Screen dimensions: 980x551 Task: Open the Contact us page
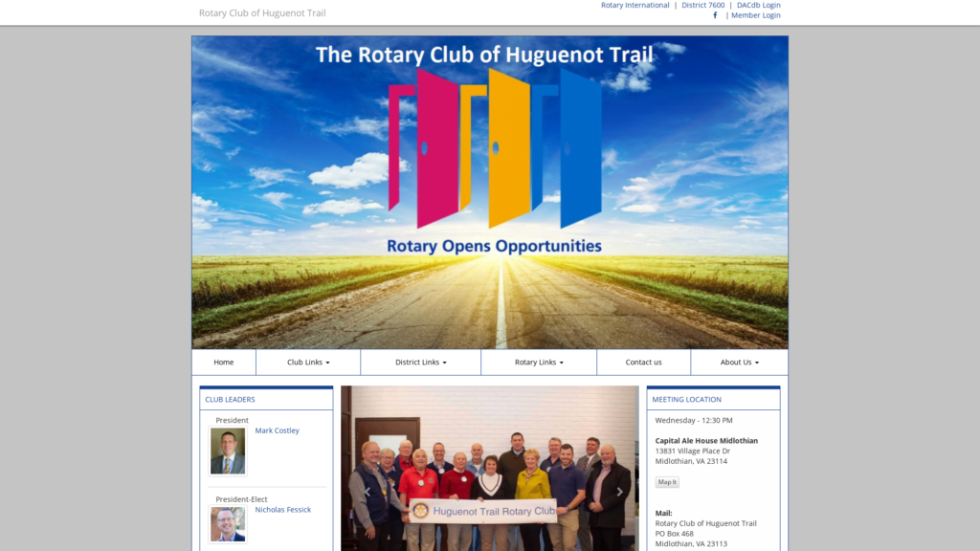coord(644,363)
